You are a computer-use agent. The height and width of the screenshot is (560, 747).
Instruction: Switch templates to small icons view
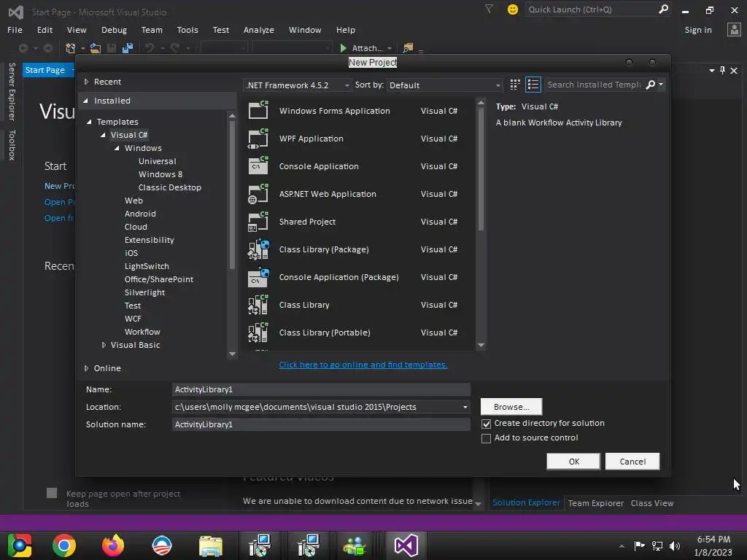pos(514,85)
